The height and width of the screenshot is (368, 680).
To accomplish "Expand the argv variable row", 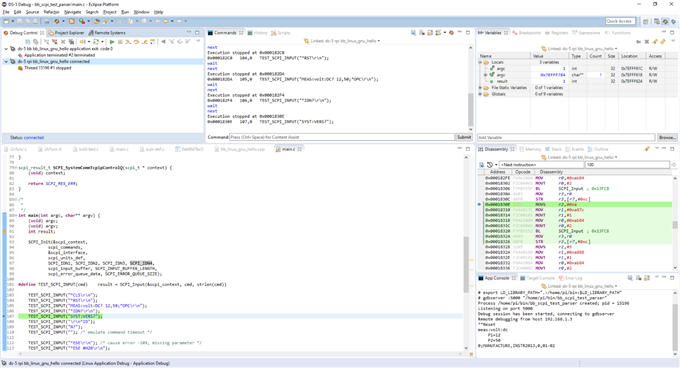I will [485, 75].
